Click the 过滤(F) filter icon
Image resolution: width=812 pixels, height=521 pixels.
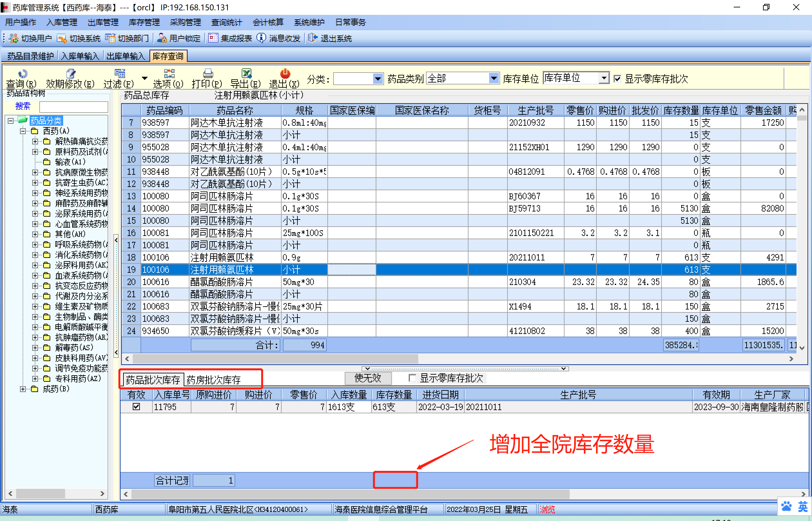pyautogui.click(x=119, y=74)
